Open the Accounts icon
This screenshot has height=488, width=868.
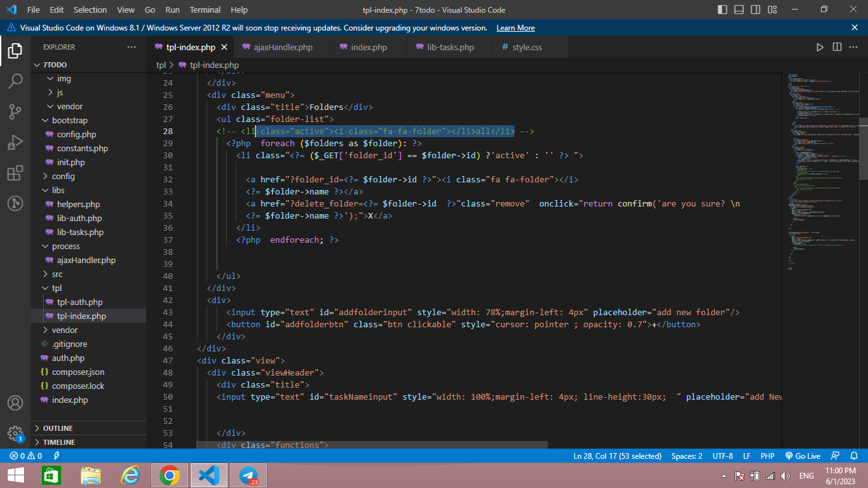point(15,403)
